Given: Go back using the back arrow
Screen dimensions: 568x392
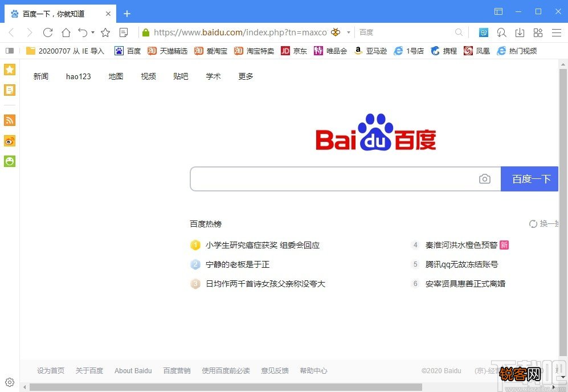Looking at the screenshot, I should click(11, 32).
